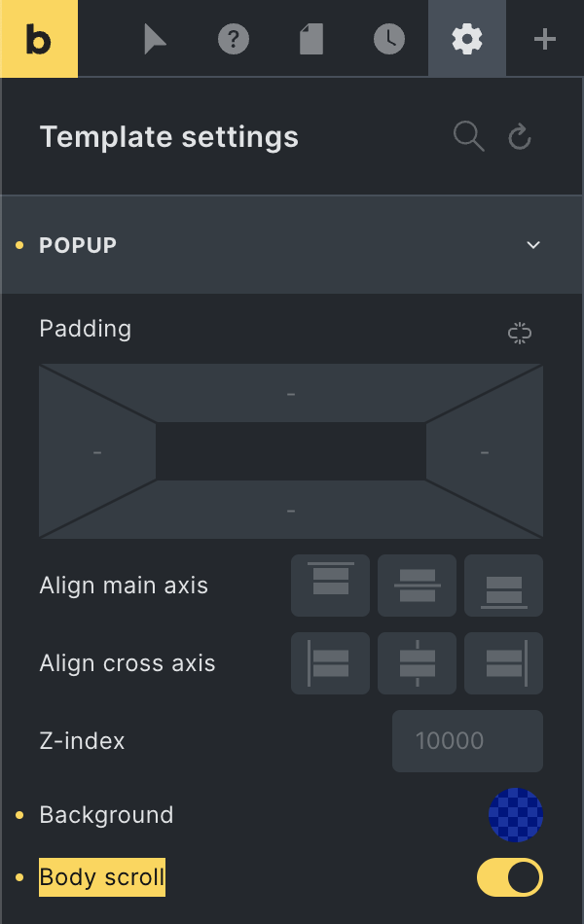Viewport: 584px width, 924px height.
Task: Open the Background color swatch
Action: coord(516,815)
